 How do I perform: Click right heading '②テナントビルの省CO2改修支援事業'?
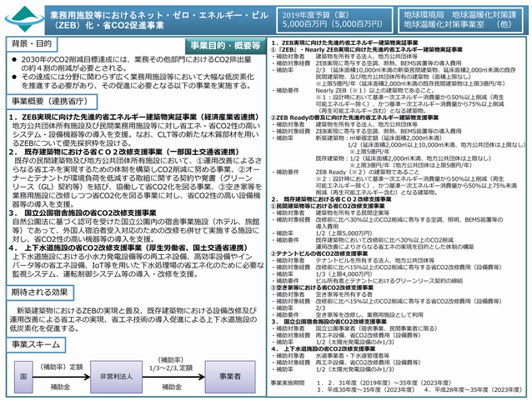pos(319,253)
